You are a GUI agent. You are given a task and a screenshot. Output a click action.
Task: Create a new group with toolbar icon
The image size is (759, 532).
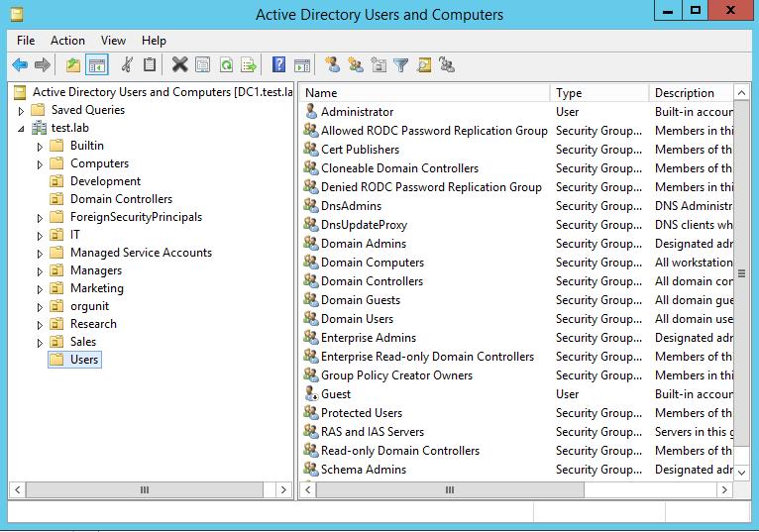coord(356,64)
